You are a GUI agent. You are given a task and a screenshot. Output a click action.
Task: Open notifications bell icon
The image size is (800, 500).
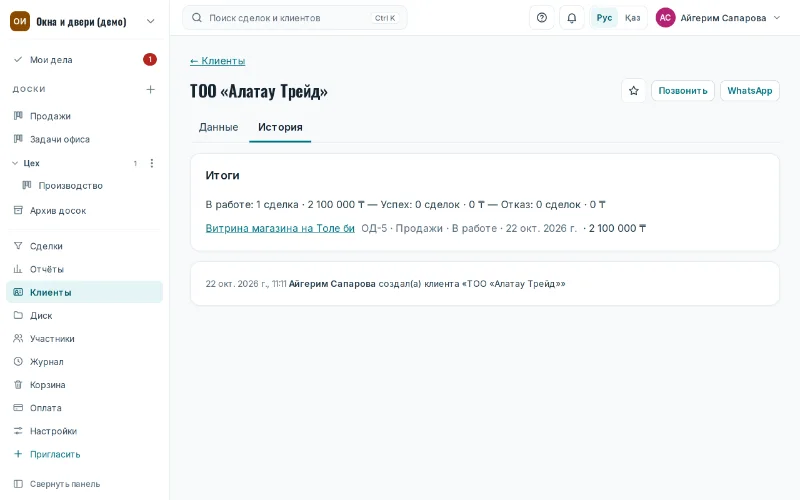click(572, 18)
